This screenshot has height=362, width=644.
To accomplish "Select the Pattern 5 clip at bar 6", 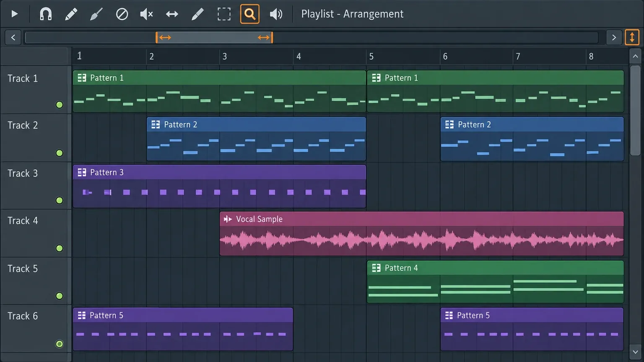I will click(532, 329).
